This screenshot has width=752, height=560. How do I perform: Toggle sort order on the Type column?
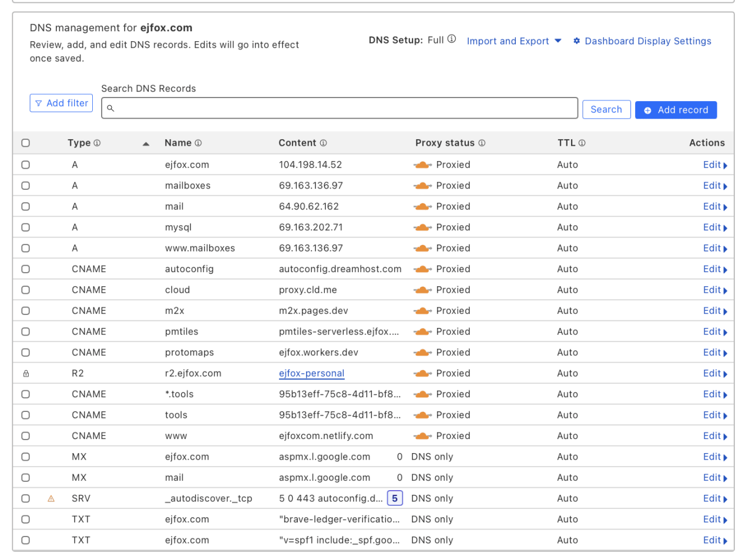tap(146, 143)
